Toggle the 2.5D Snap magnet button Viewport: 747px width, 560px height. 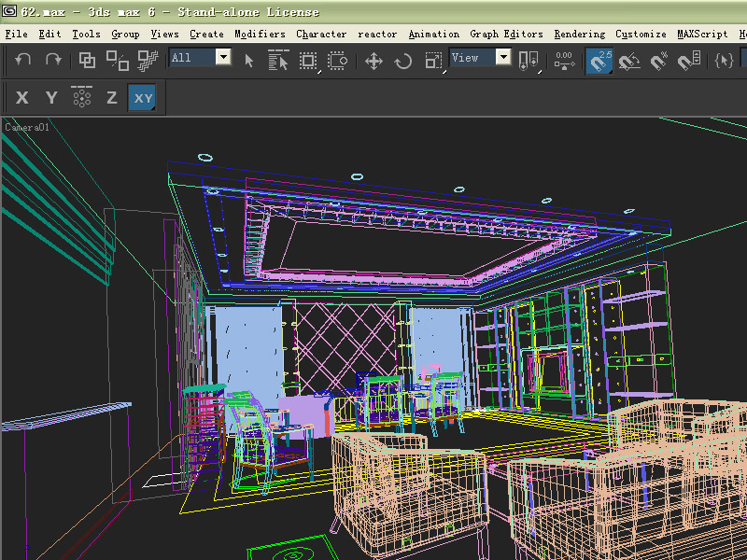[x=599, y=61]
